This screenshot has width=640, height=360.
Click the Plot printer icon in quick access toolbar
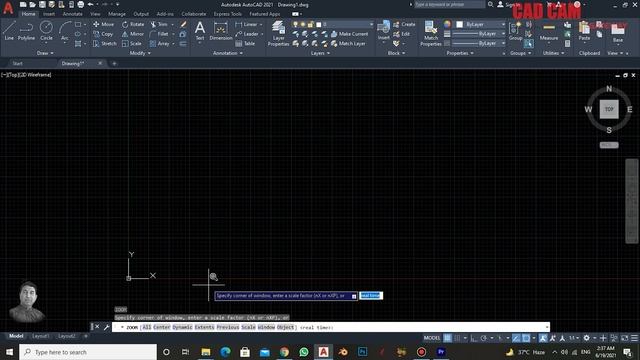pos(81,4)
